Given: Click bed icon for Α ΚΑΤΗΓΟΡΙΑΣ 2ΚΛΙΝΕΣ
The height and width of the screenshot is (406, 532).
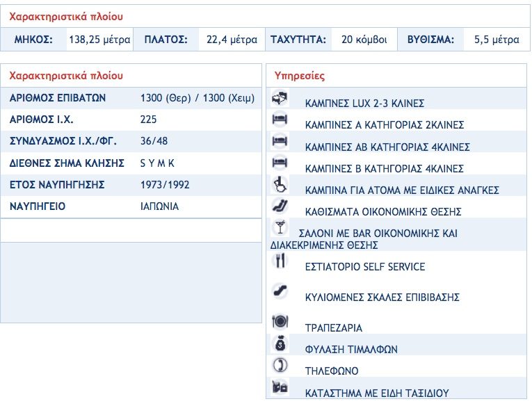Looking at the screenshot, I should pos(280,120).
